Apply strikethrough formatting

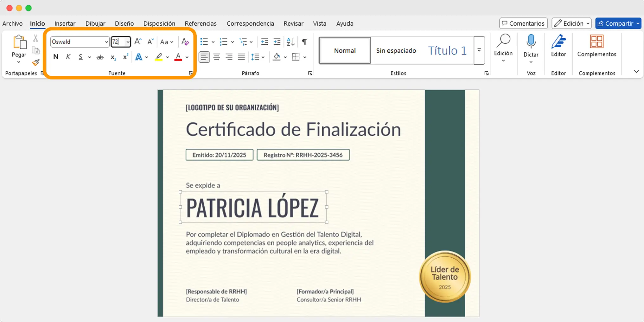[100, 57]
